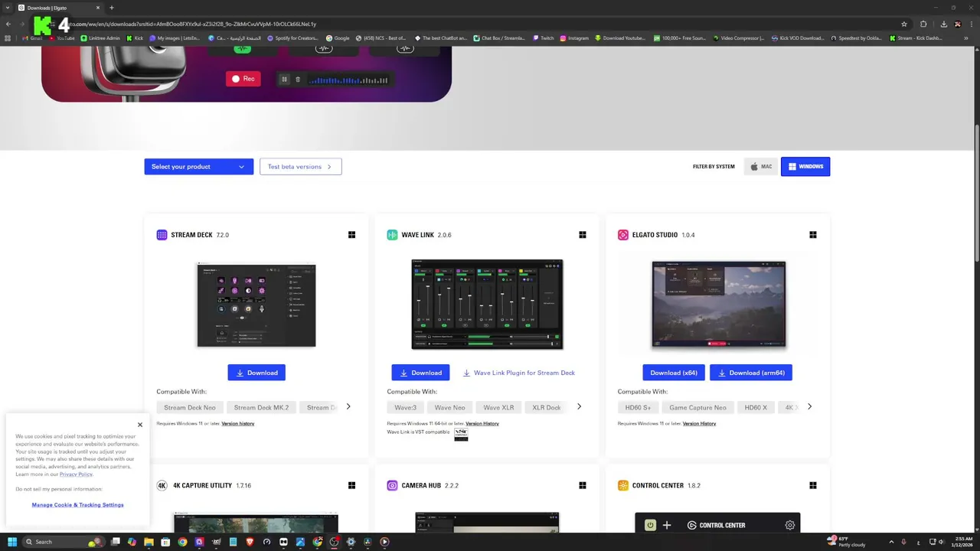
Task: Open Elgato Studio Version History link
Action: [700, 423]
